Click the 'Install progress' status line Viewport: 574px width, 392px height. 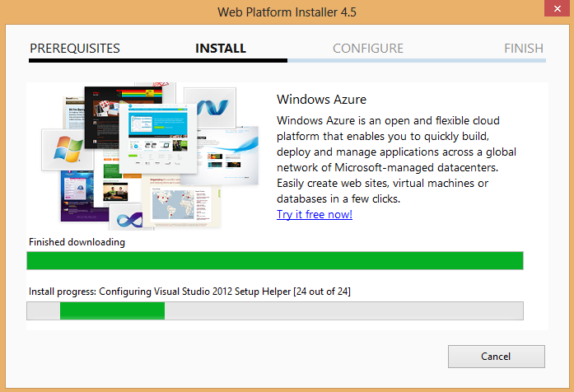tap(189, 292)
